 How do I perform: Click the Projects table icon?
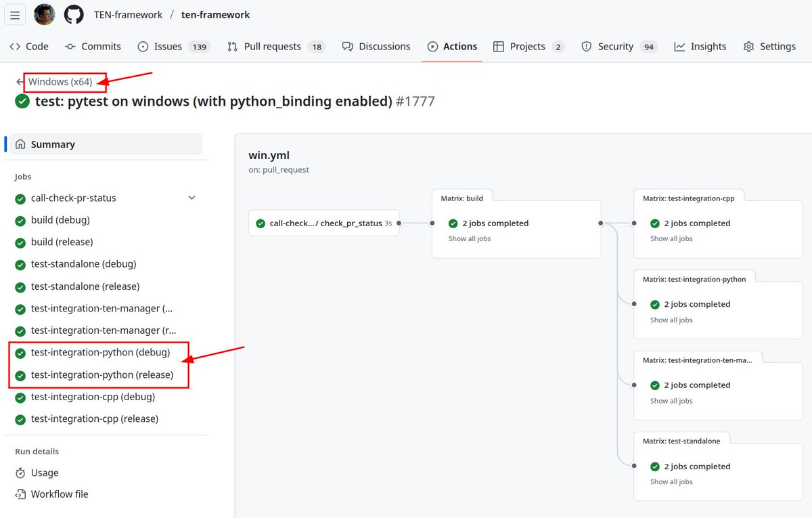click(x=499, y=47)
